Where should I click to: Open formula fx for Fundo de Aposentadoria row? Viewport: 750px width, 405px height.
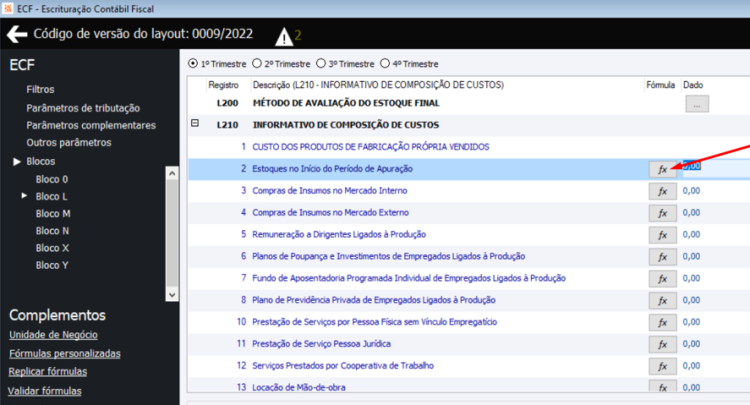point(662,279)
